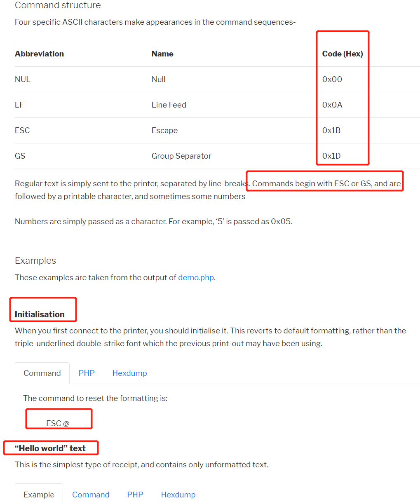Viewport: 420px width, 504px height.
Task: Click the Abbreviation column header
Action: 39,54
